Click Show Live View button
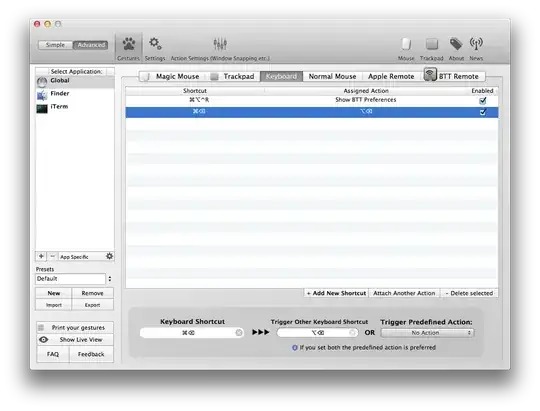Viewport: 540px width, 411px height. tap(75, 340)
